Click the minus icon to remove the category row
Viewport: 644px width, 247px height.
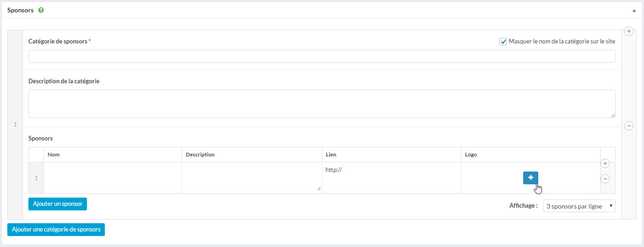click(629, 126)
